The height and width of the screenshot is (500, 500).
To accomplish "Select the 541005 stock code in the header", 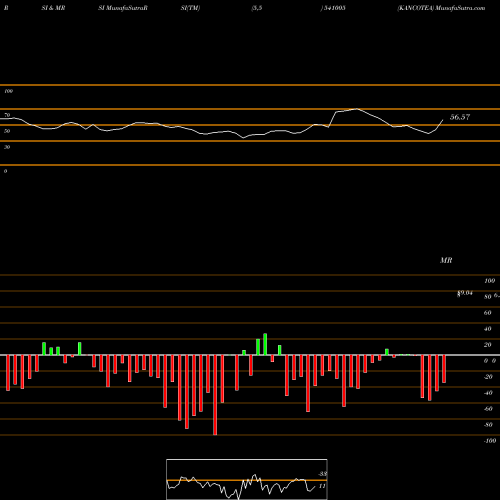I will pos(334,8).
